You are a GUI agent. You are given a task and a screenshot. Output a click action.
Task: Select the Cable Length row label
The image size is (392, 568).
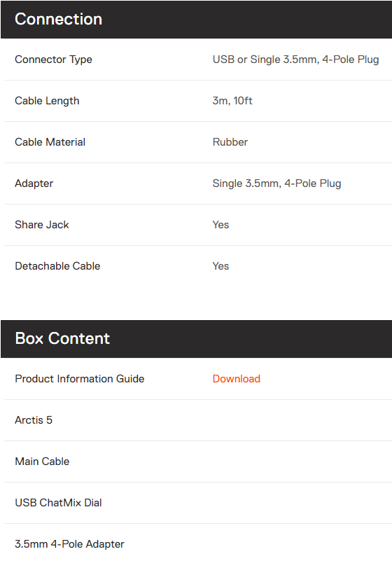(47, 101)
